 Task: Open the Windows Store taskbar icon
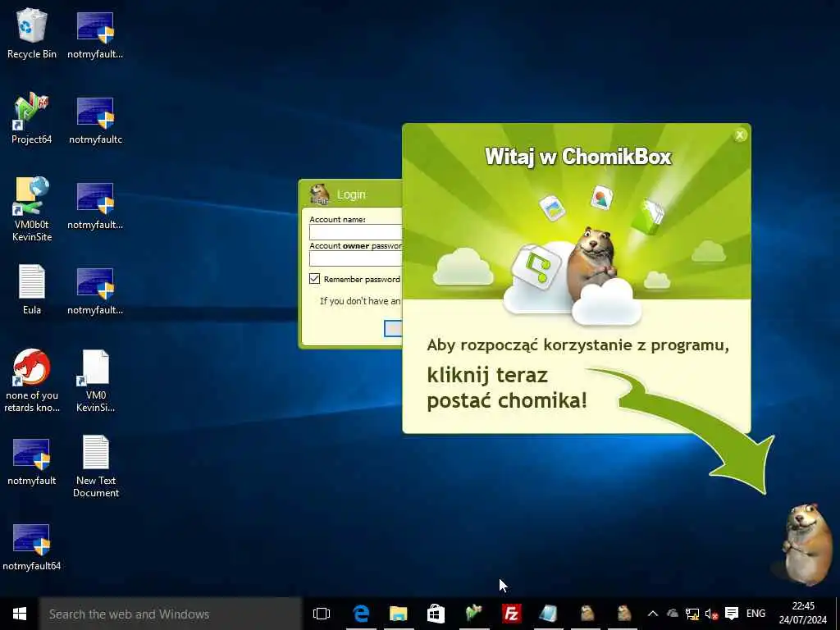point(436,614)
